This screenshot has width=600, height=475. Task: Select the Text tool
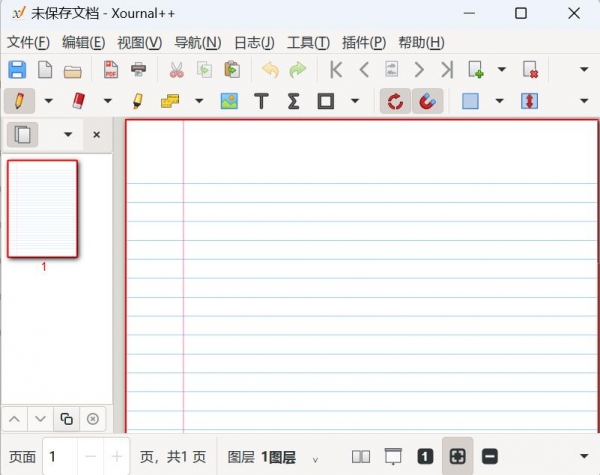click(x=261, y=101)
